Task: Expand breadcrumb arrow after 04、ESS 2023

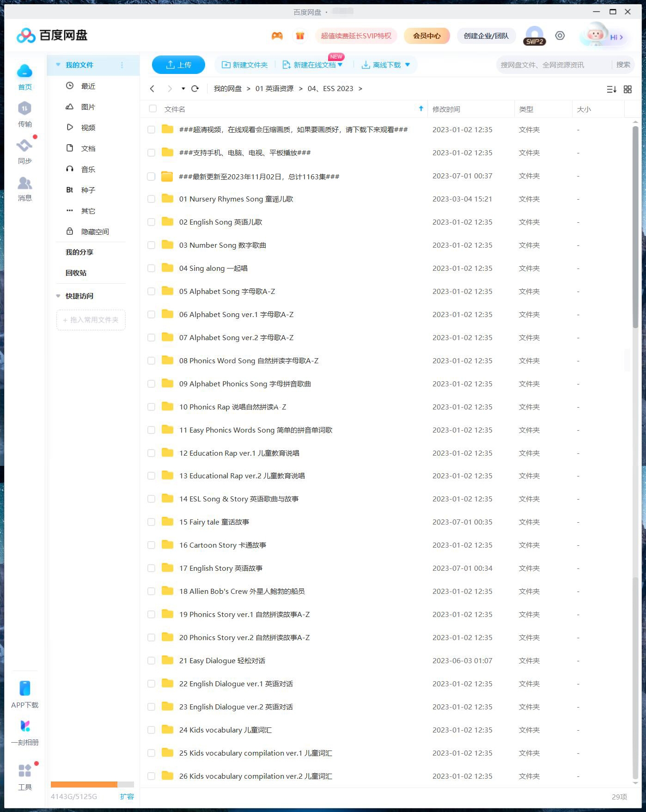Action: [x=360, y=89]
